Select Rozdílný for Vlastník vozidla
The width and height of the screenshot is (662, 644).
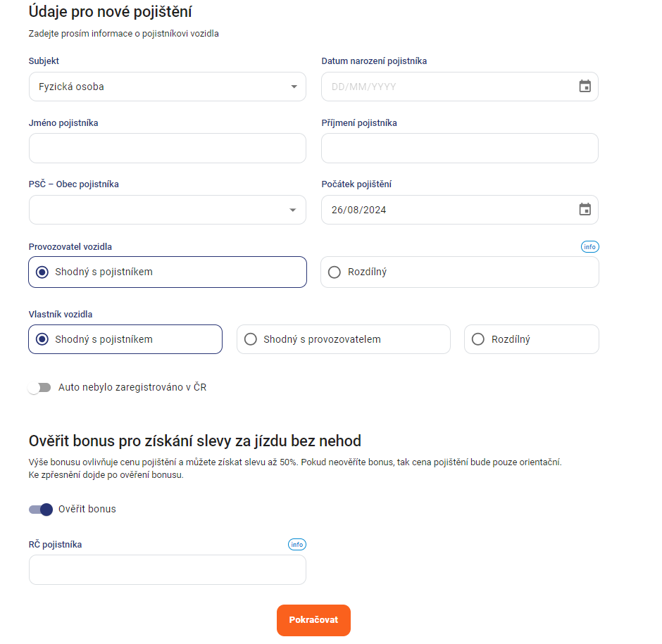532,339
